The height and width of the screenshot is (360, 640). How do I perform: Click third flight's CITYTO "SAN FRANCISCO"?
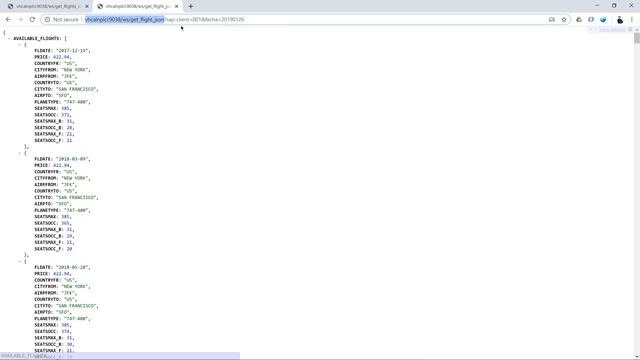point(76,306)
